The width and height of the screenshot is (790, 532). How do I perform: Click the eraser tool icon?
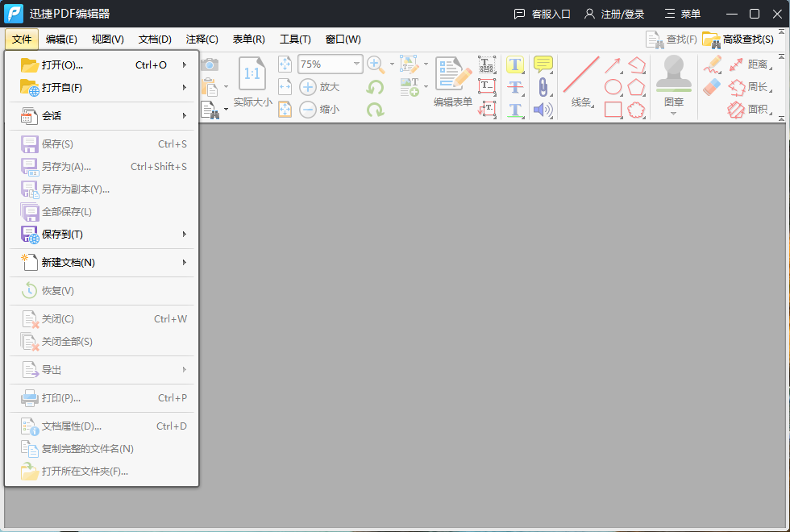click(x=711, y=87)
